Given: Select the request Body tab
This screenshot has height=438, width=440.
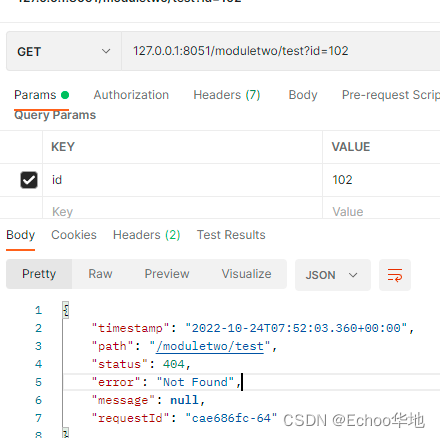Looking at the screenshot, I should [303, 95].
